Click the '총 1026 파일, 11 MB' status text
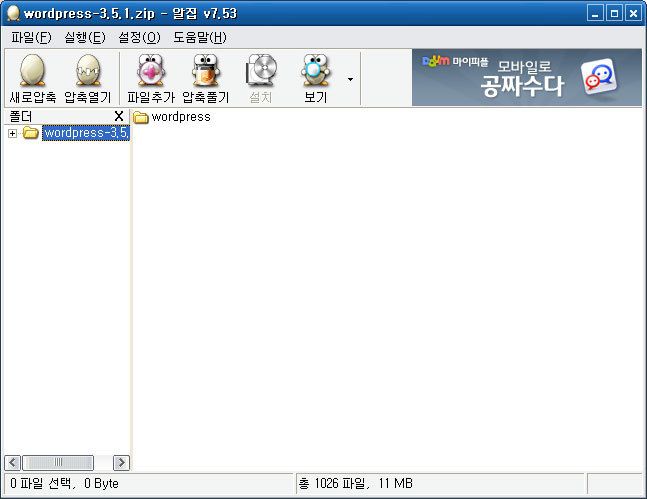647x499 pixels. click(355, 483)
